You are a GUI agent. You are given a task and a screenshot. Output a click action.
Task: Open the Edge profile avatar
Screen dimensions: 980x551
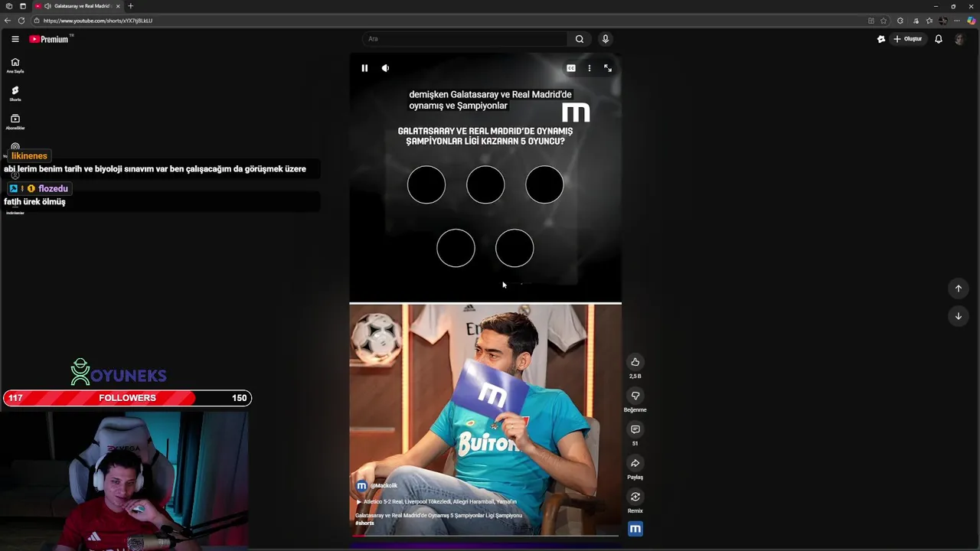(x=943, y=21)
